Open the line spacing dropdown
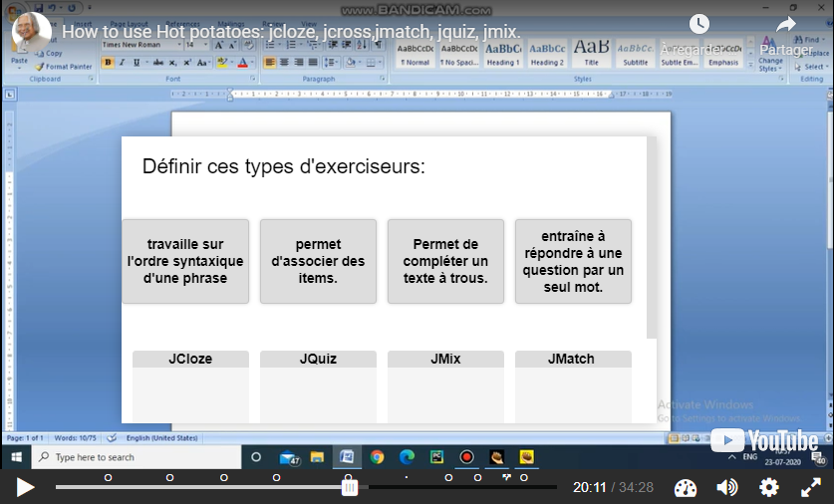The image size is (834, 504). pyautogui.click(x=331, y=63)
